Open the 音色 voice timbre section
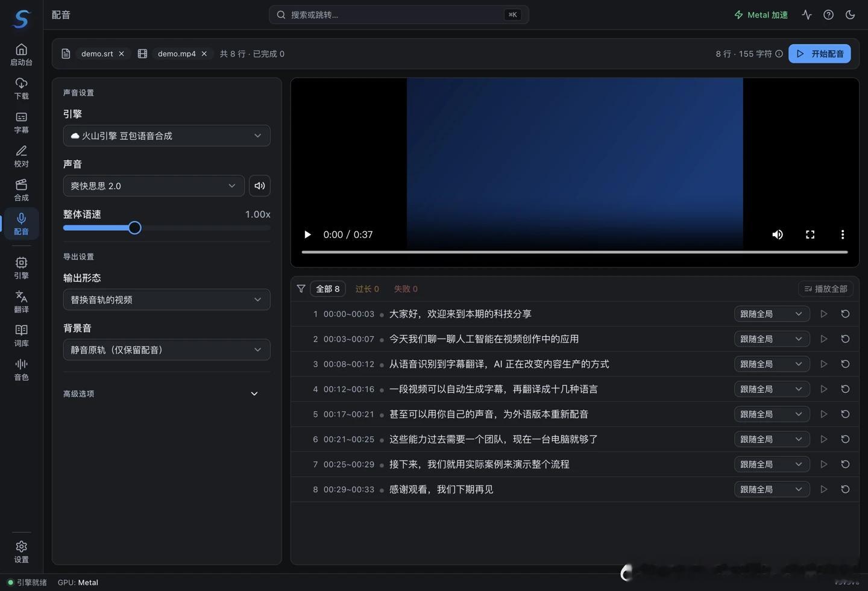 click(21, 369)
